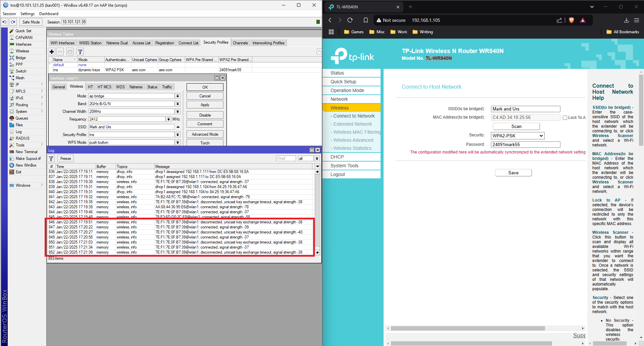Click Save on the TP-Link page
Viewport: 644px width, 346px height.
(513, 173)
